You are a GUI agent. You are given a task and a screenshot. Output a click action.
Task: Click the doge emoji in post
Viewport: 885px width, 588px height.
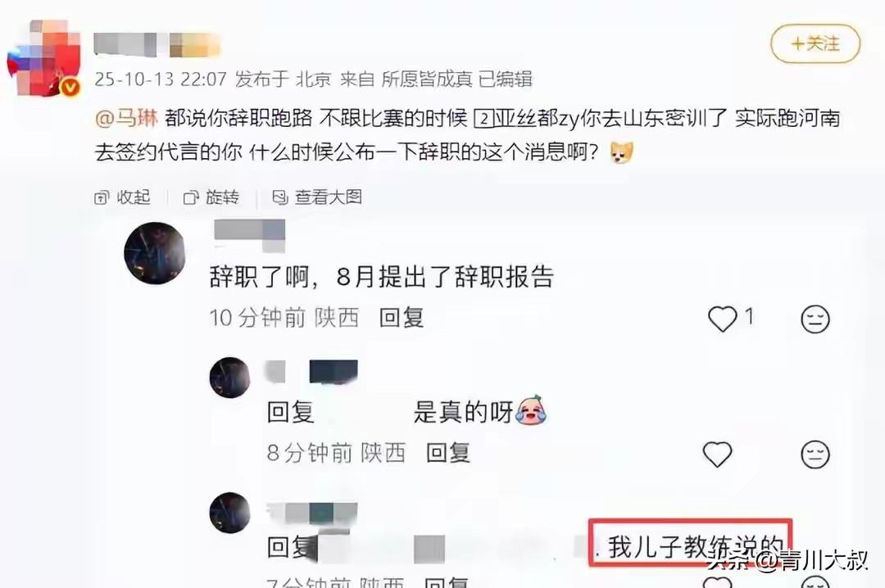pos(622,152)
